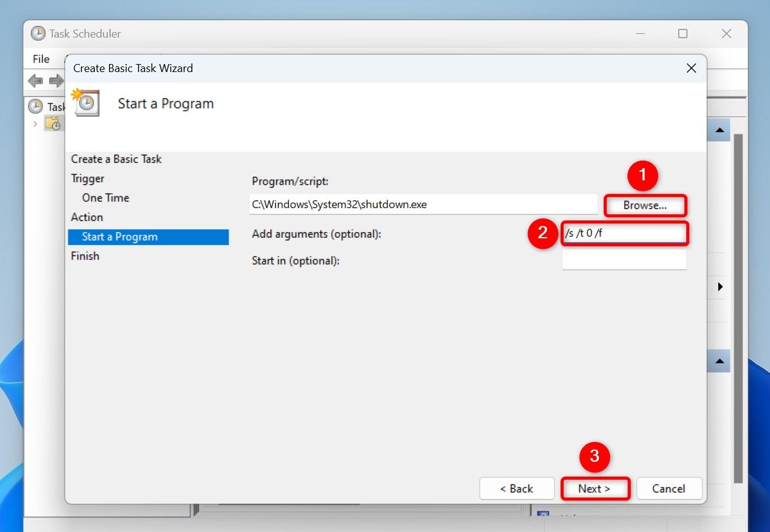
Task: Collapse the upper Actions pane section arrow
Action: point(719,130)
